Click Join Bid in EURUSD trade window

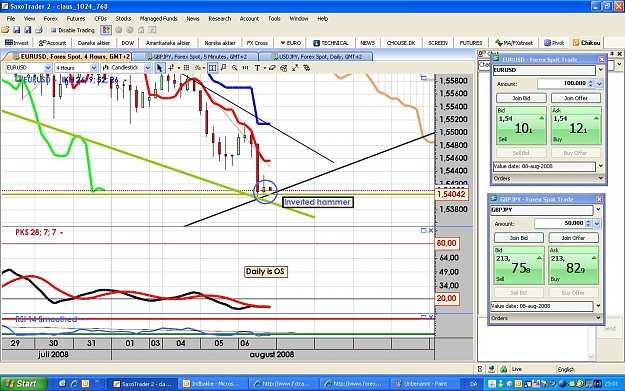(521, 98)
